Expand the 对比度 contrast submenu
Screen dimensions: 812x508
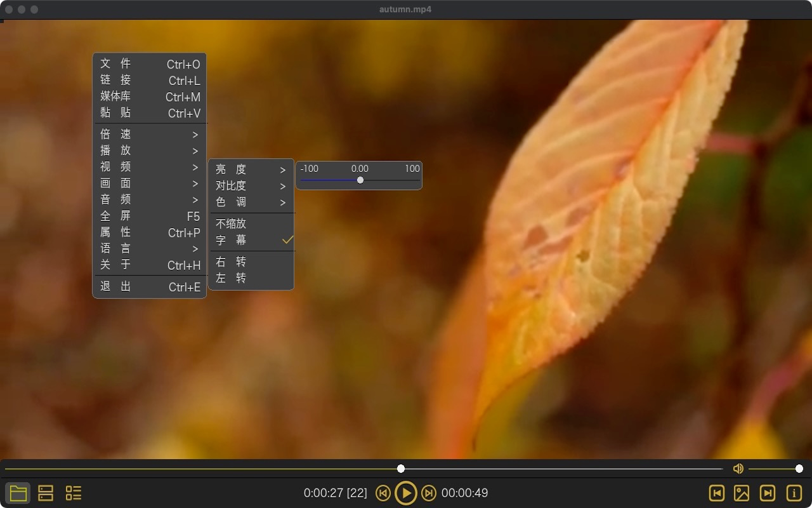pos(251,186)
